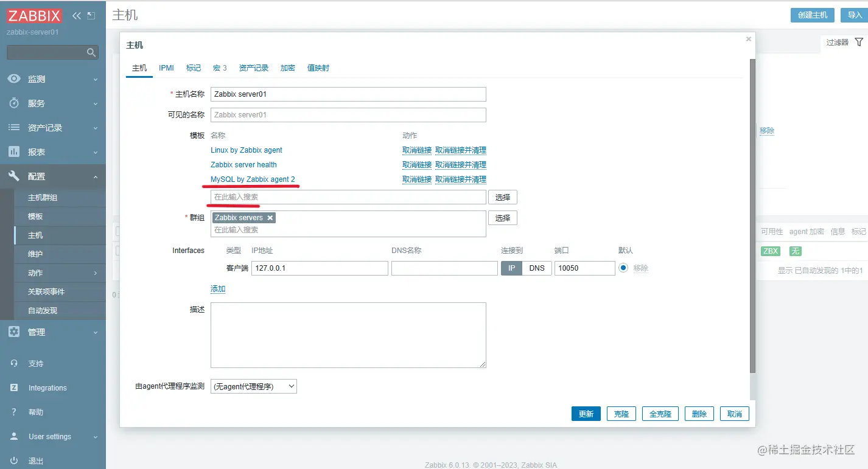This screenshot has width=868, height=469.
Task: Expand the 资产记录 menu chevron
Action: tap(96, 128)
